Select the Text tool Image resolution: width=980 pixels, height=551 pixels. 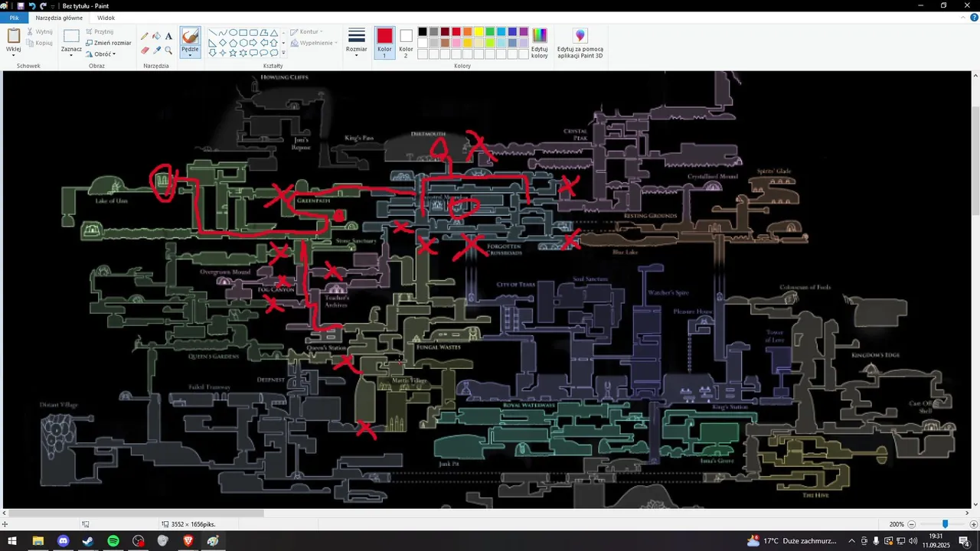pos(168,36)
